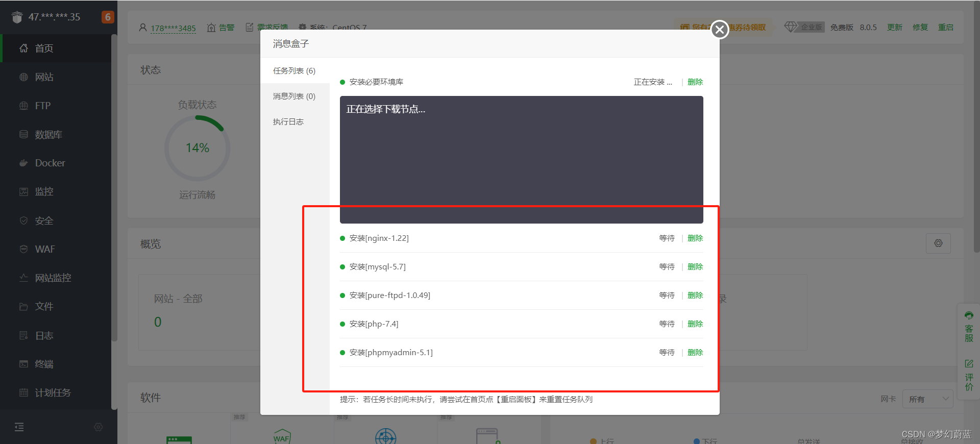Delete the 安装[mysql-5.7] task
The height and width of the screenshot is (444, 980).
click(695, 266)
